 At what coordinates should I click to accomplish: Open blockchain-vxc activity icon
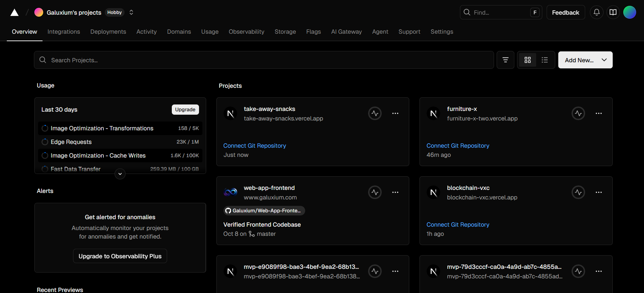578,192
